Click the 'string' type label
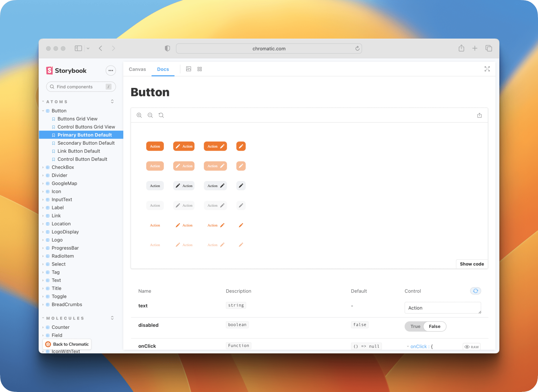This screenshot has height=392, width=538. 236,305
